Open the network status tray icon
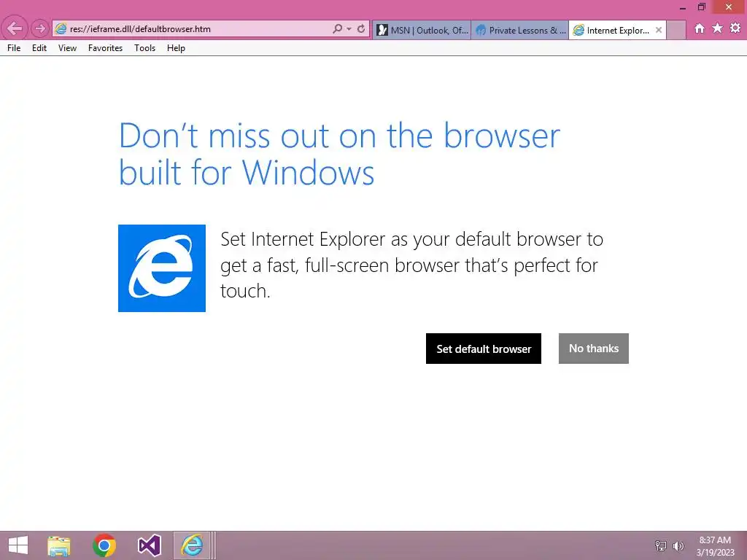747x560 pixels. 661,545
